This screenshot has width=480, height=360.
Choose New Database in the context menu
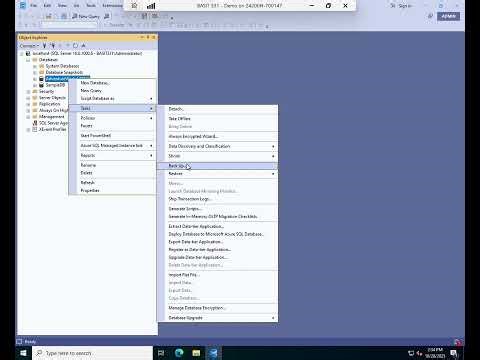click(x=112, y=83)
